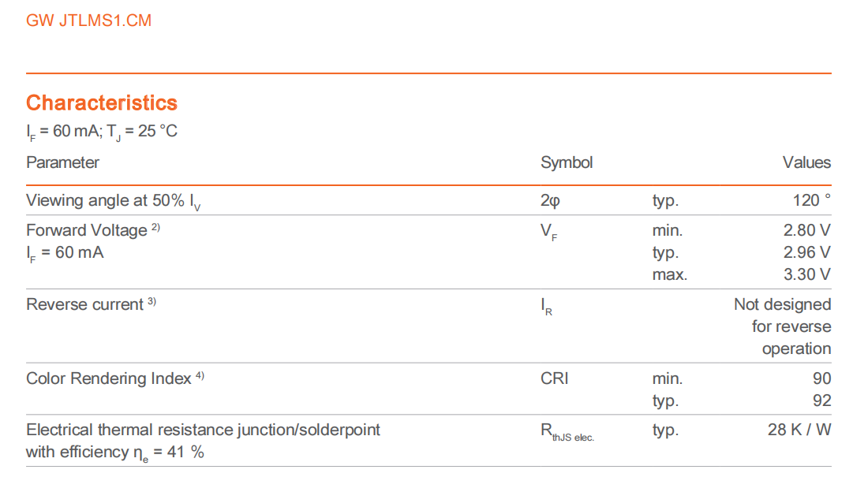This screenshot has height=503, width=868.
Task: Click the 2.96 V typical voltage value
Action: (806, 252)
